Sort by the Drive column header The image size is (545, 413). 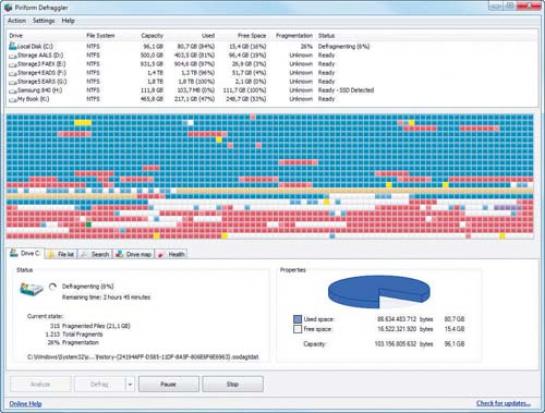[16, 35]
